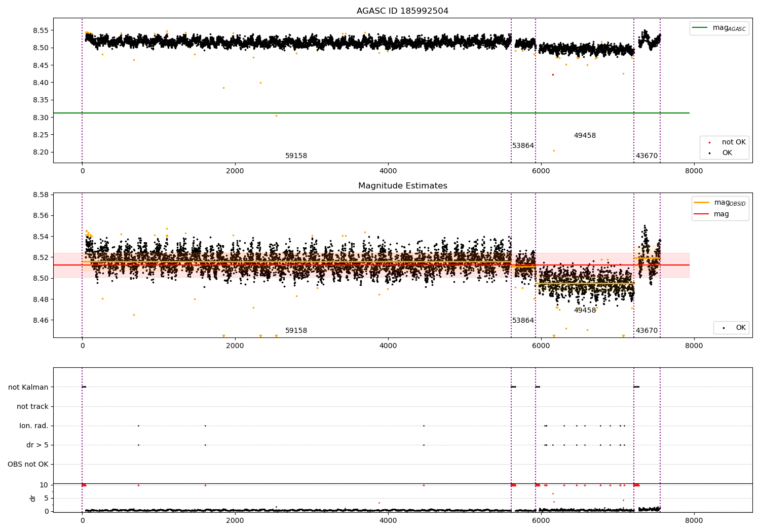Image resolution: width=760 pixels, height=532 pixels.
Task: Select the 'not OK' legend entry in top plot
Action: click(x=727, y=142)
